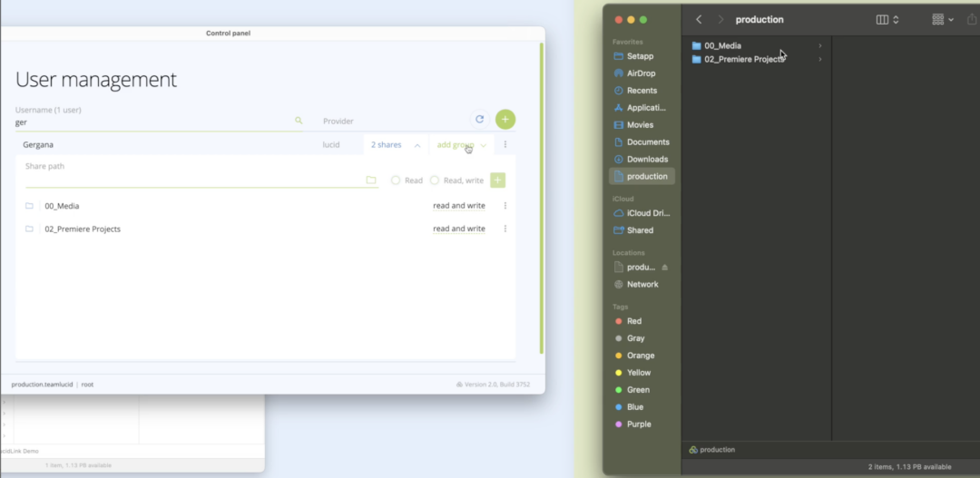Click the read and write link for 00_Media
The height and width of the screenshot is (478, 980).
tap(458, 206)
